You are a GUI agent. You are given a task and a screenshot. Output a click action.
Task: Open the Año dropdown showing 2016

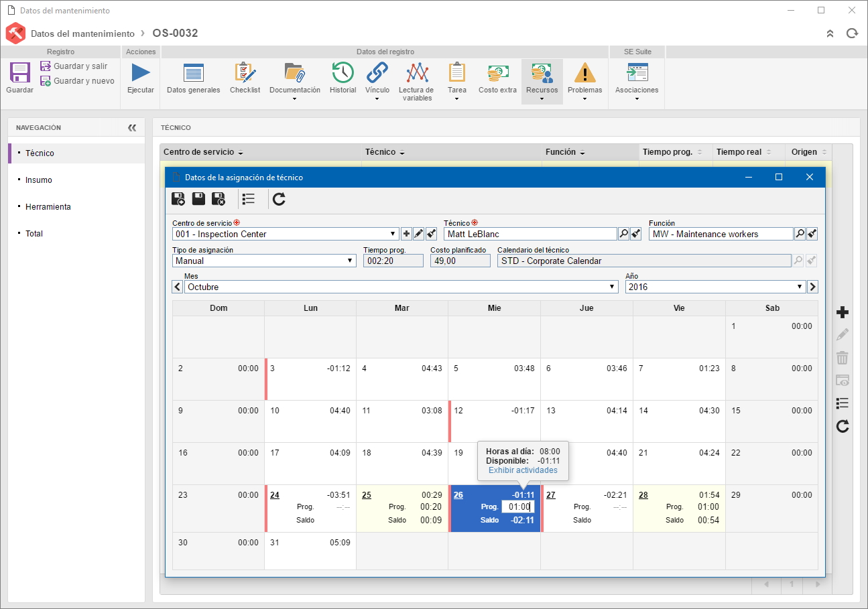coord(715,287)
